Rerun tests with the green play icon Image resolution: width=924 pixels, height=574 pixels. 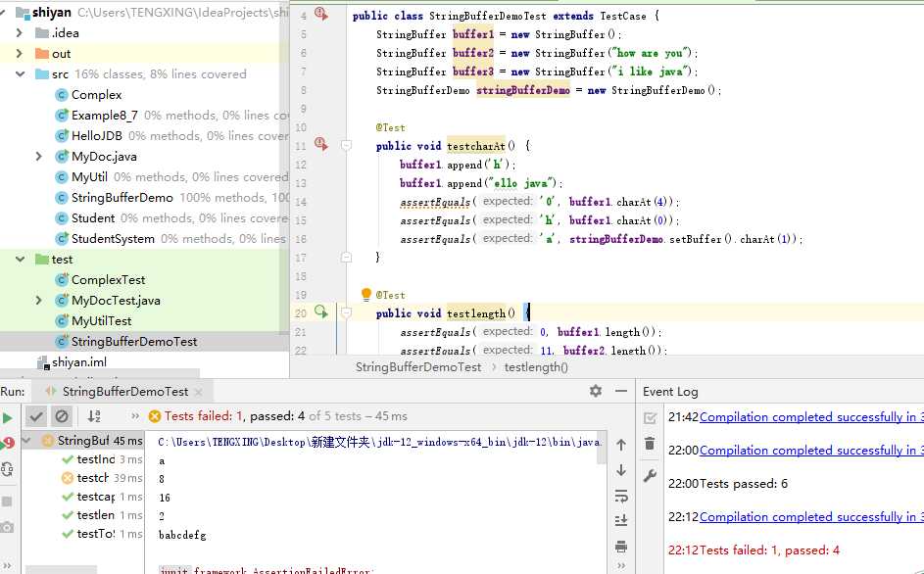pyautogui.click(x=7, y=418)
